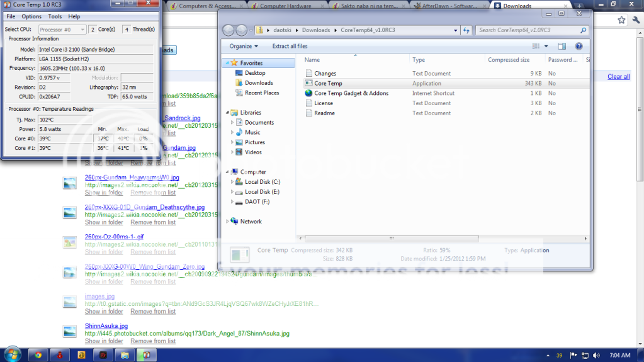
Task: Open ShinnAsuka.jpg download link
Action: click(x=106, y=326)
